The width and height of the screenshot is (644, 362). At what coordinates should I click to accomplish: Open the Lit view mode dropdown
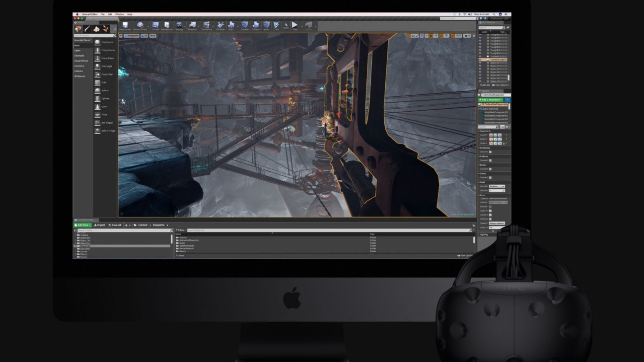pos(144,36)
